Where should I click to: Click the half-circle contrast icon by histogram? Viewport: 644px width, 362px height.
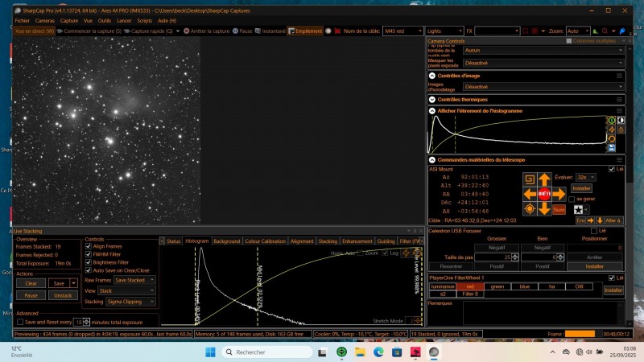tap(621, 120)
